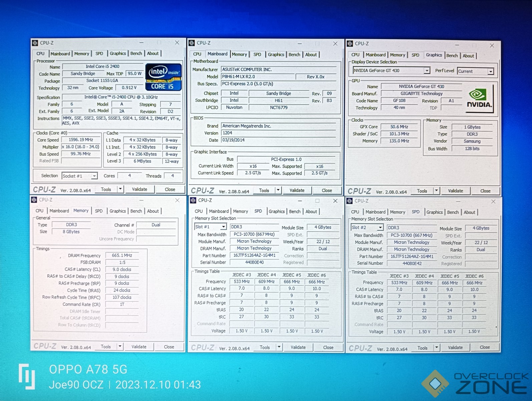532x401 pixels.
Task: Select the Memory tab in the Slot #1 window
Action: pyautogui.click(x=241, y=212)
